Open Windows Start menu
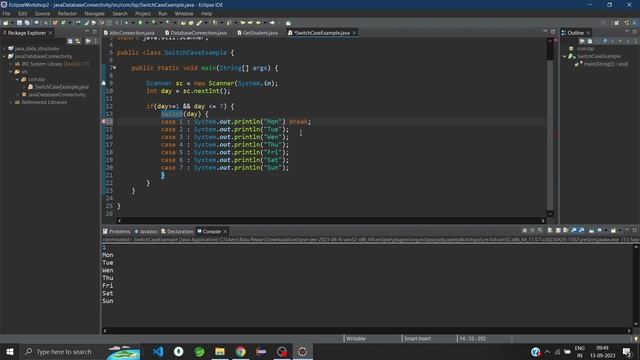 point(10,351)
